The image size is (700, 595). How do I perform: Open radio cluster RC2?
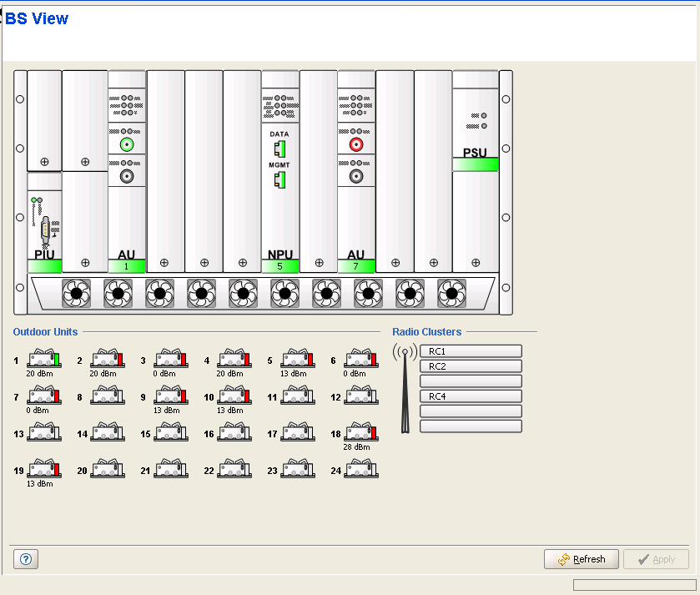471,366
